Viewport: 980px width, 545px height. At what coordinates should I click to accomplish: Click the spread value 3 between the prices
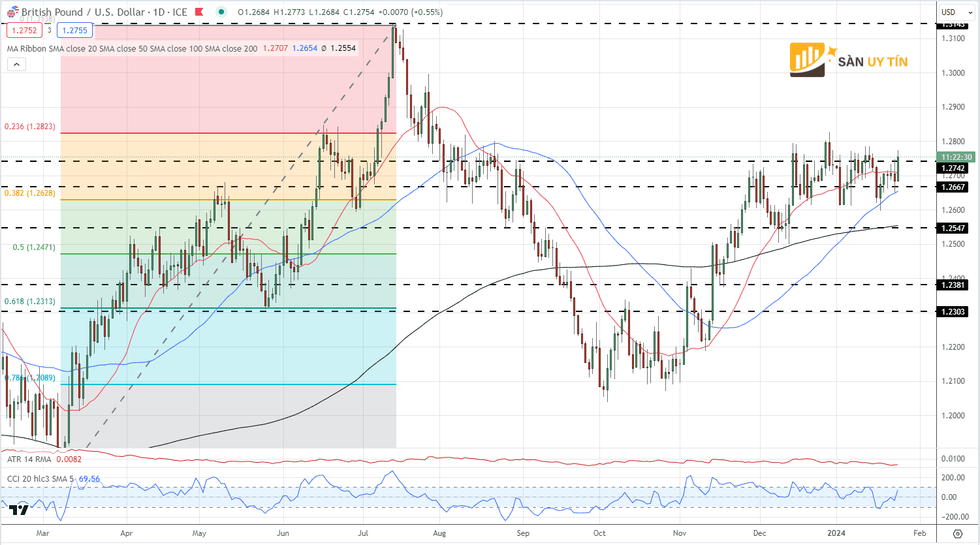(x=50, y=30)
